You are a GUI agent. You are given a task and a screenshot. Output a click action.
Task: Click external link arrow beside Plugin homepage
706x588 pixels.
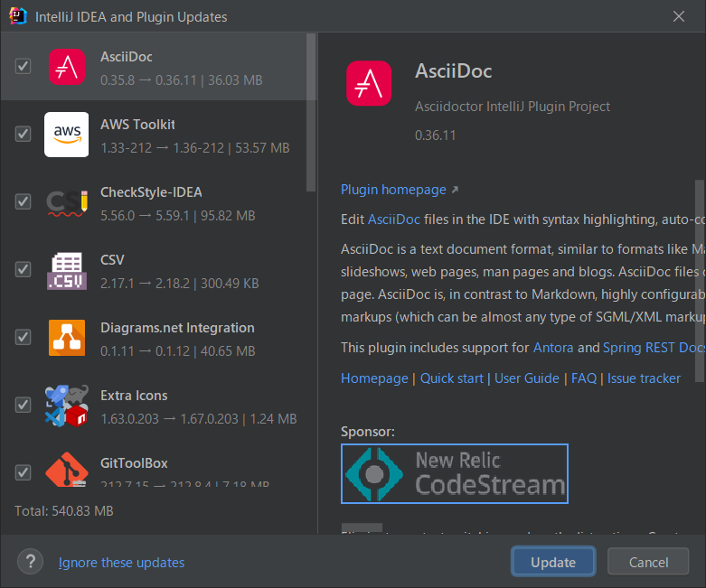pyautogui.click(x=456, y=190)
